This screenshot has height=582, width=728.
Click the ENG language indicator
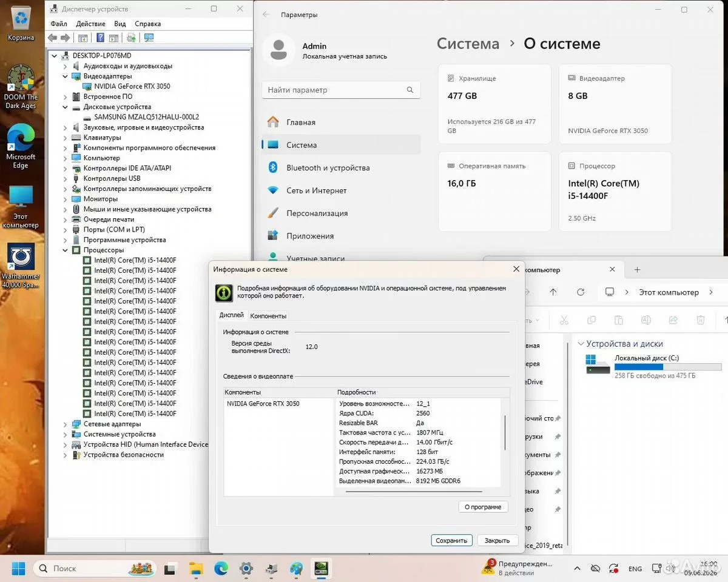(635, 569)
